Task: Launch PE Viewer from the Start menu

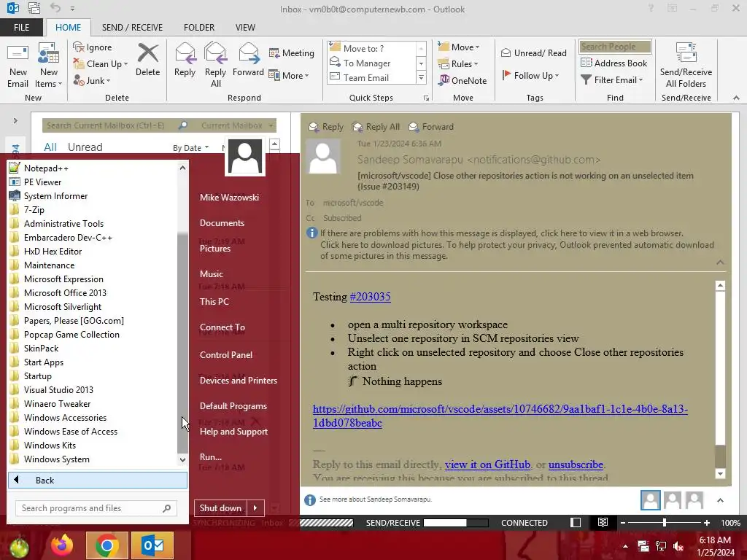Action: point(42,182)
